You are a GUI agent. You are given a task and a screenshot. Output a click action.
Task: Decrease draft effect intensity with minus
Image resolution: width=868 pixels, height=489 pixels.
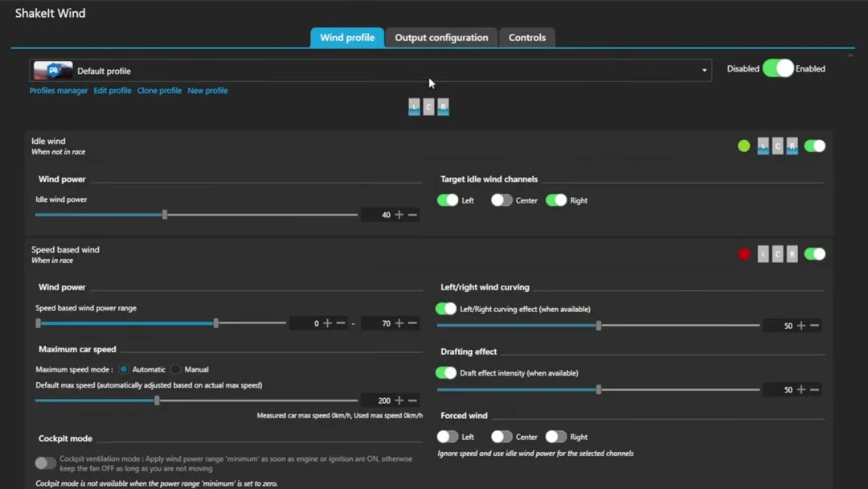click(814, 389)
